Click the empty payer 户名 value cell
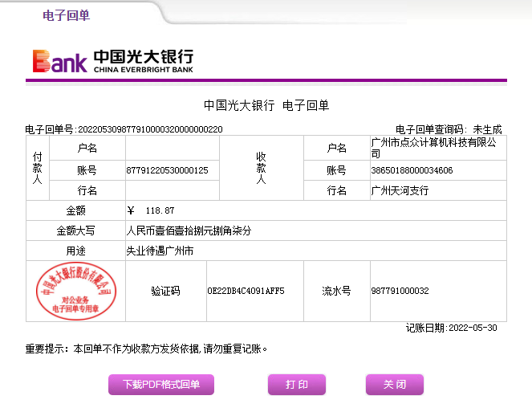The width and height of the screenshot is (532, 412). click(173, 148)
